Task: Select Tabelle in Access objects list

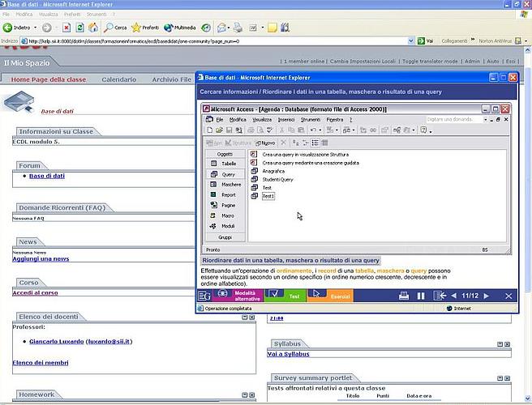Action: [x=228, y=164]
